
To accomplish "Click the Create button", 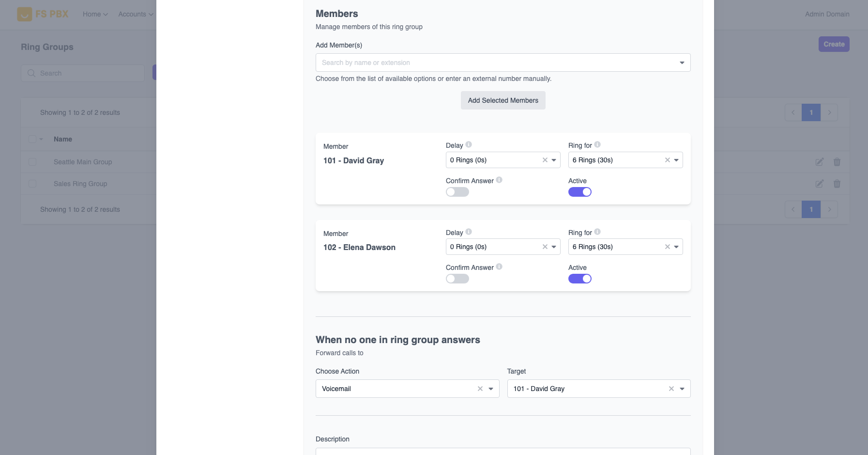I will [833, 44].
